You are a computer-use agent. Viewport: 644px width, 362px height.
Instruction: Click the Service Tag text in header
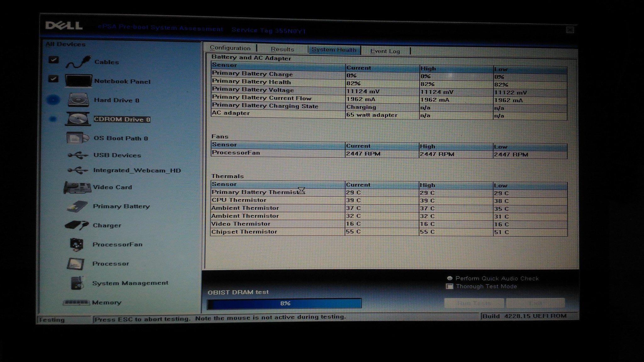(x=269, y=30)
